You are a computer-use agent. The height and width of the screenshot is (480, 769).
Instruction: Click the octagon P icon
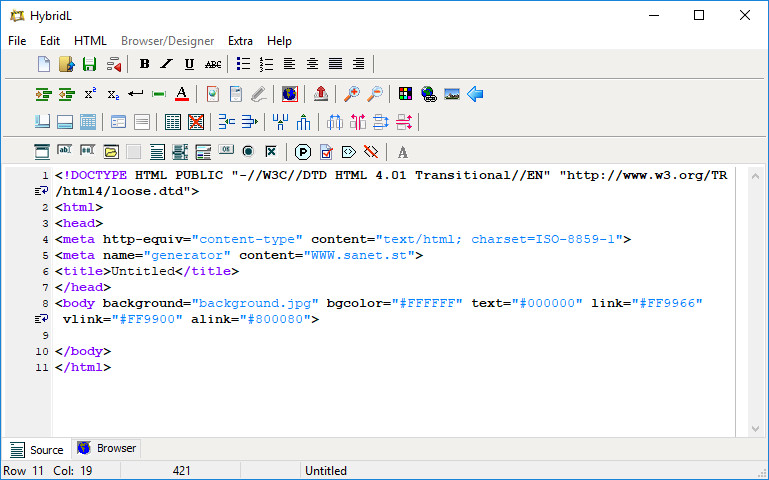pos(303,152)
